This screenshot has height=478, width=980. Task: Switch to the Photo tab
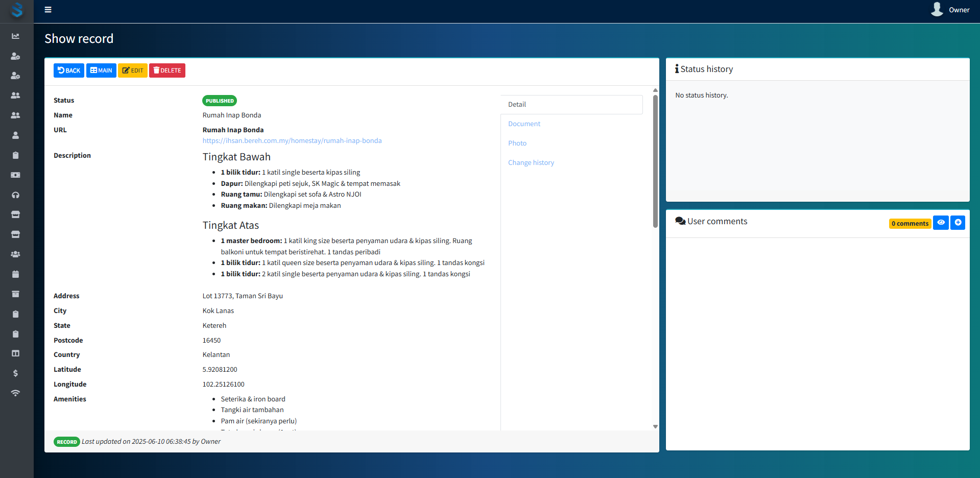517,144
